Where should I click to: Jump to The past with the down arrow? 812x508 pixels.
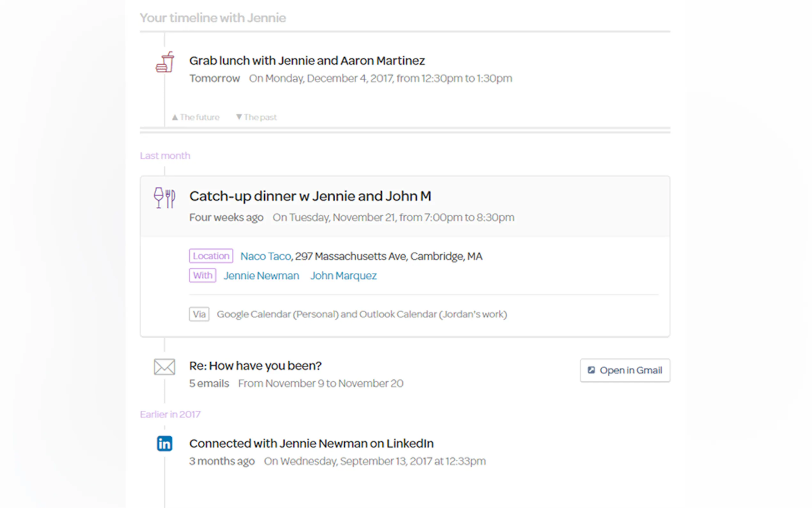point(256,117)
